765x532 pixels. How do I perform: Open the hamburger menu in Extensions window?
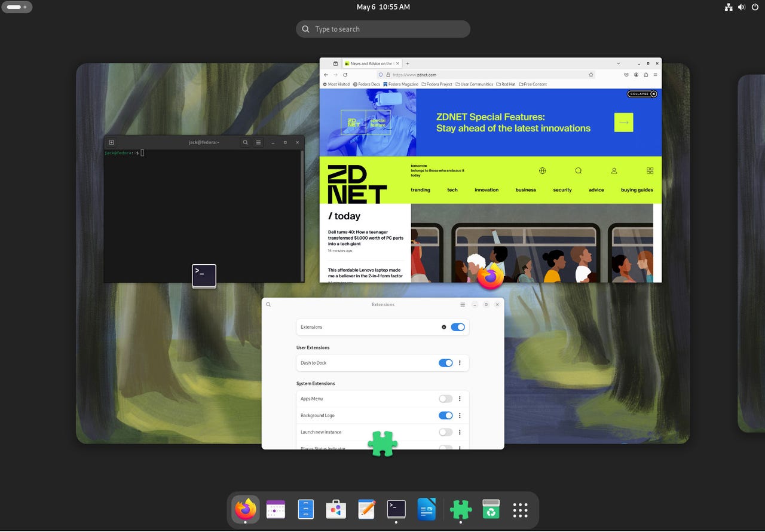click(463, 304)
